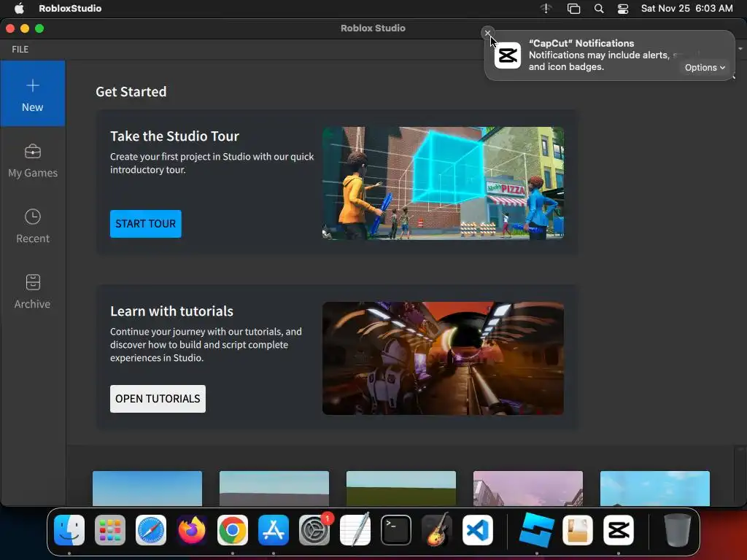Click OPEN TUTORIALS button
747x560 pixels.
[x=158, y=399]
